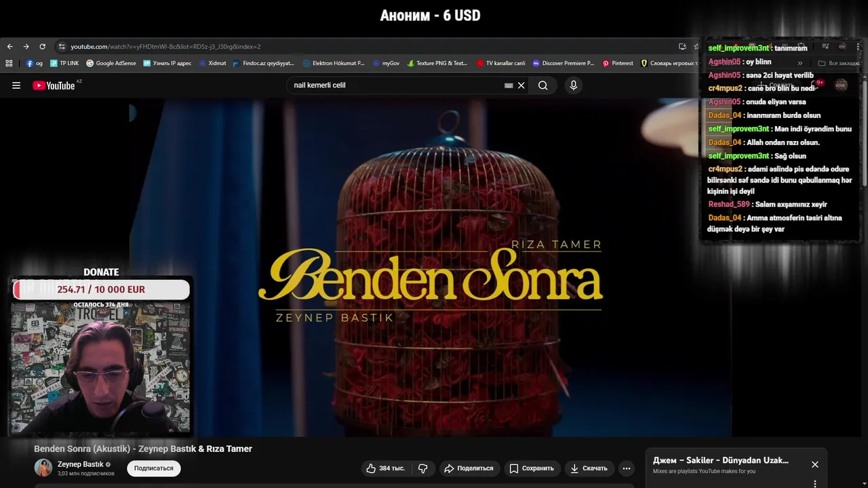Click the Benden Sonra video player
Screen dimensions: 868x488
(x=431, y=268)
